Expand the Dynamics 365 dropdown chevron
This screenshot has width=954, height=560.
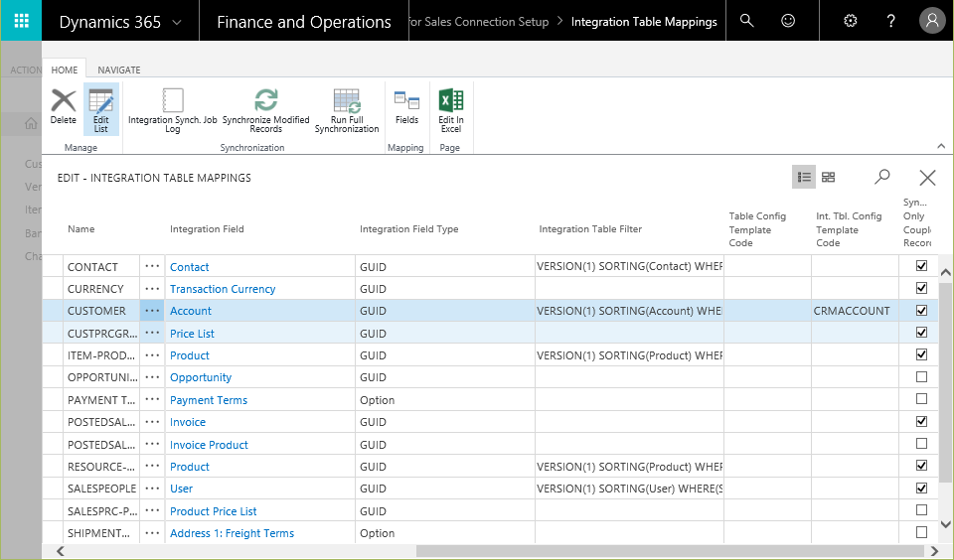point(177,23)
